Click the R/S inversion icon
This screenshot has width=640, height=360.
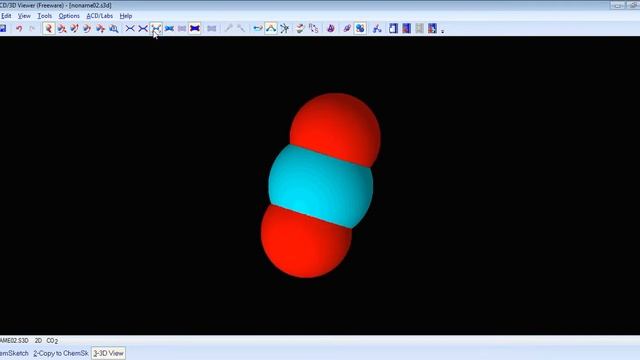tap(313, 28)
